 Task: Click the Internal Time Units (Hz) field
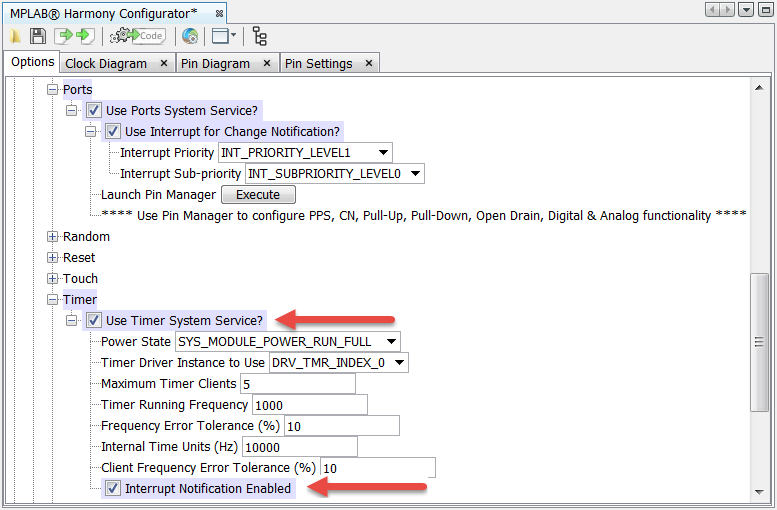(x=299, y=447)
